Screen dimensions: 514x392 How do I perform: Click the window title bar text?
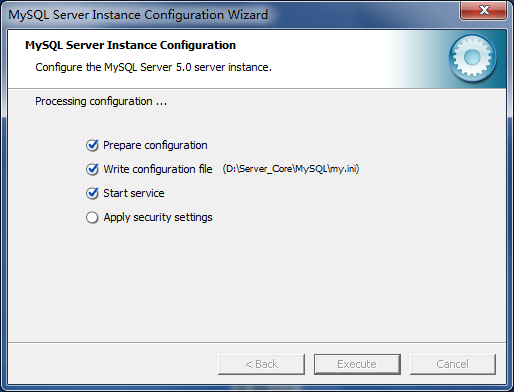[138, 15]
